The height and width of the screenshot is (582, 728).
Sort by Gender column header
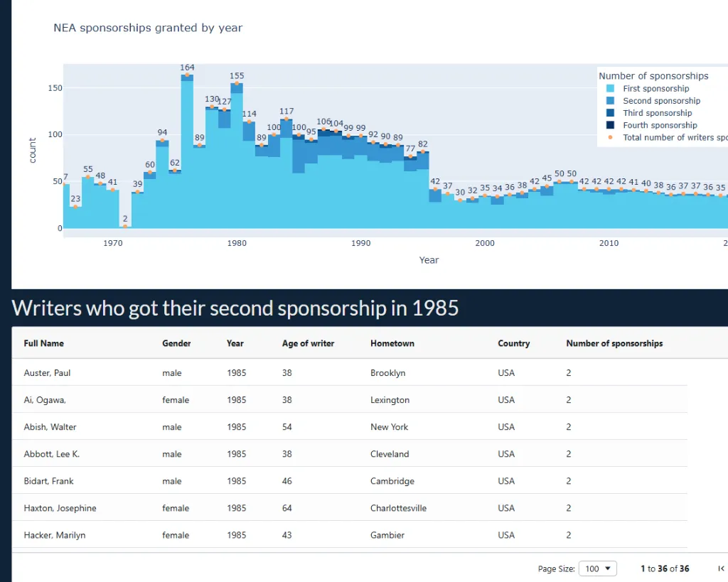[176, 343]
